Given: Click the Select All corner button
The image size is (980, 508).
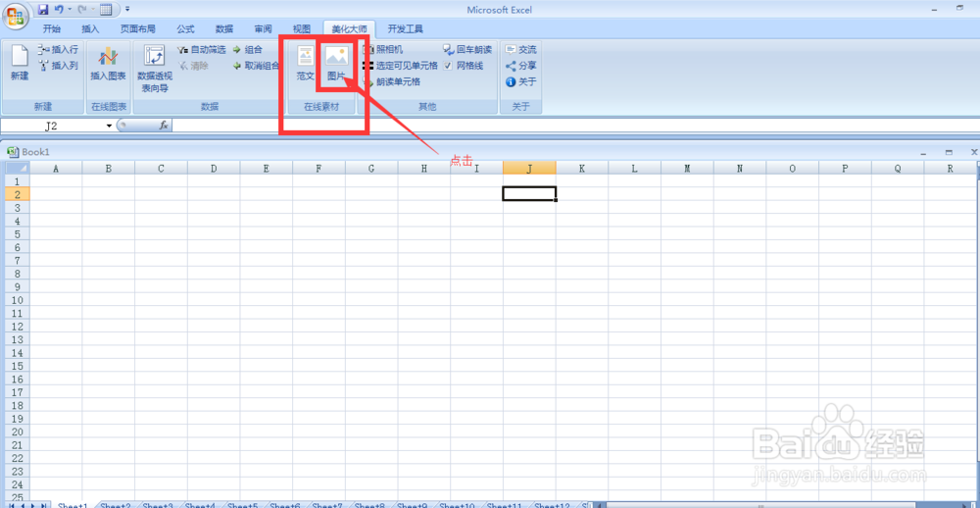Looking at the screenshot, I should [x=18, y=169].
